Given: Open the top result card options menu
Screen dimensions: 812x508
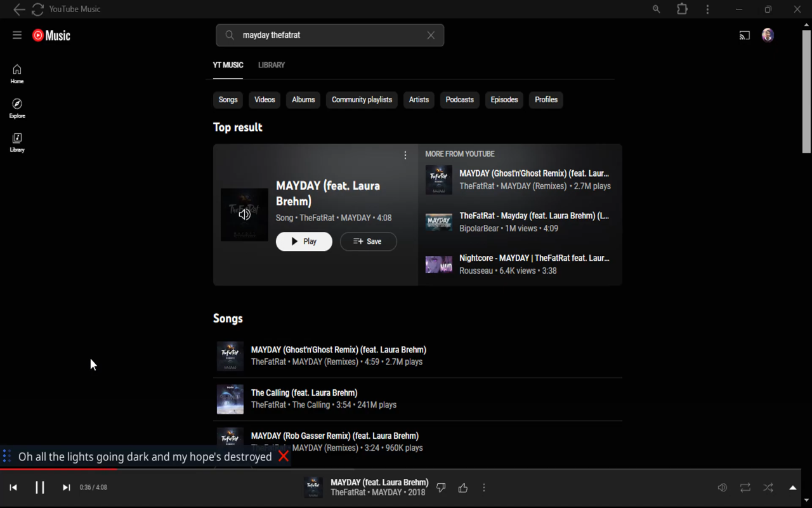Looking at the screenshot, I should [x=405, y=155].
